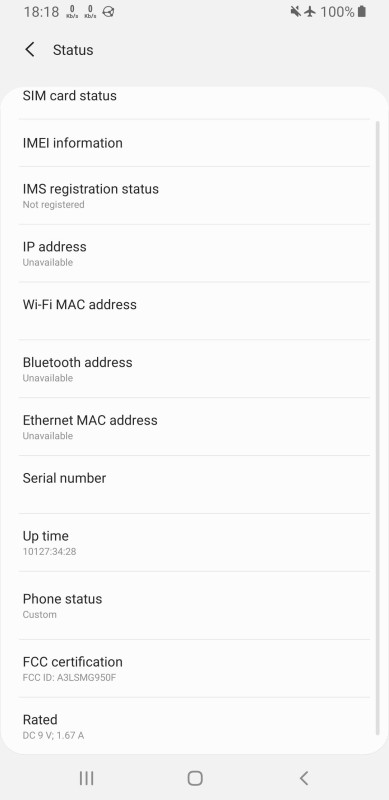The width and height of the screenshot is (389, 800).
Task: Select the Up time entry
Action: (x=194, y=542)
